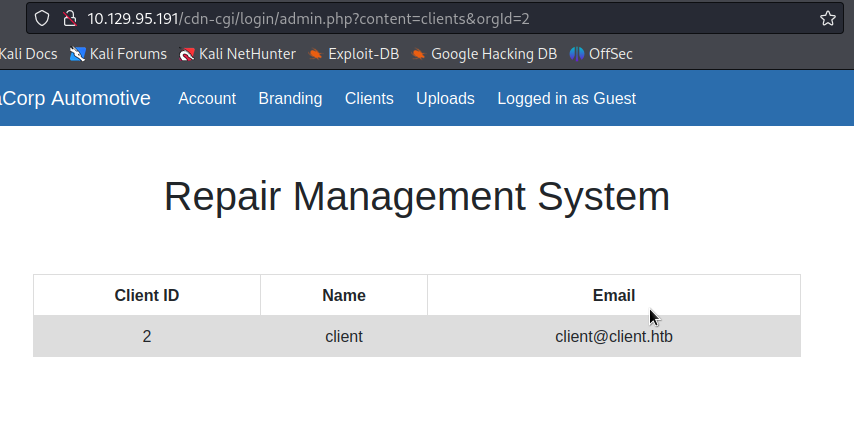The width and height of the screenshot is (854, 443).
Task: Open the OffSec bookmark
Action: click(601, 54)
